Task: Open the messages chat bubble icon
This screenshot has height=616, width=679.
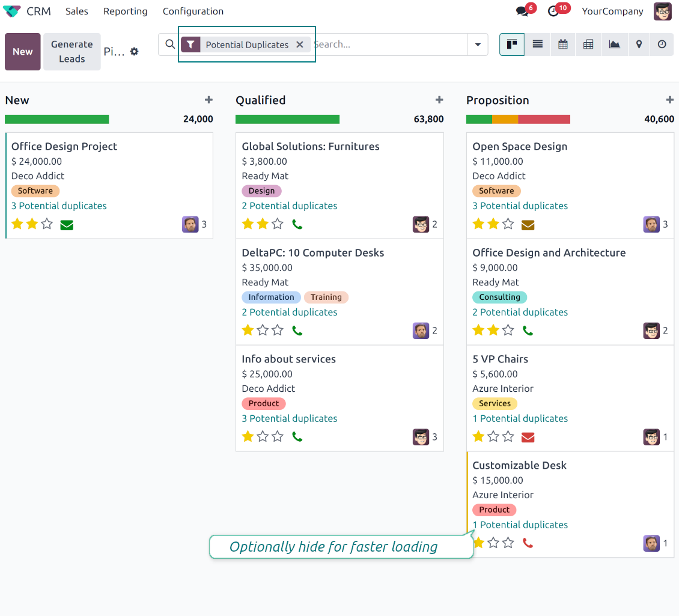Action: coord(522,11)
